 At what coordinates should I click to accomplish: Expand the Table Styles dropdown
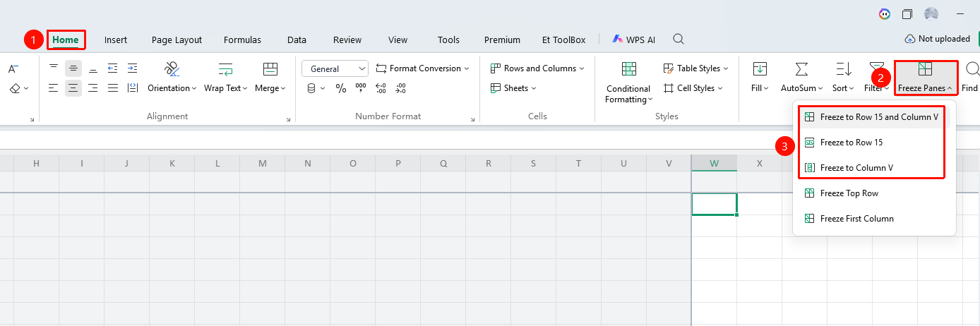[x=695, y=68]
